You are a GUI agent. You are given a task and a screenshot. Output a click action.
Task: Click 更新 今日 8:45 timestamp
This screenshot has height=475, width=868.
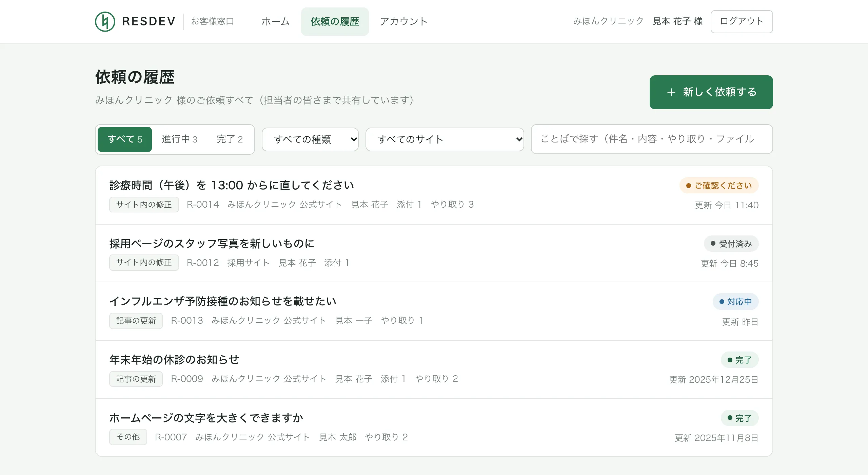[x=729, y=264]
